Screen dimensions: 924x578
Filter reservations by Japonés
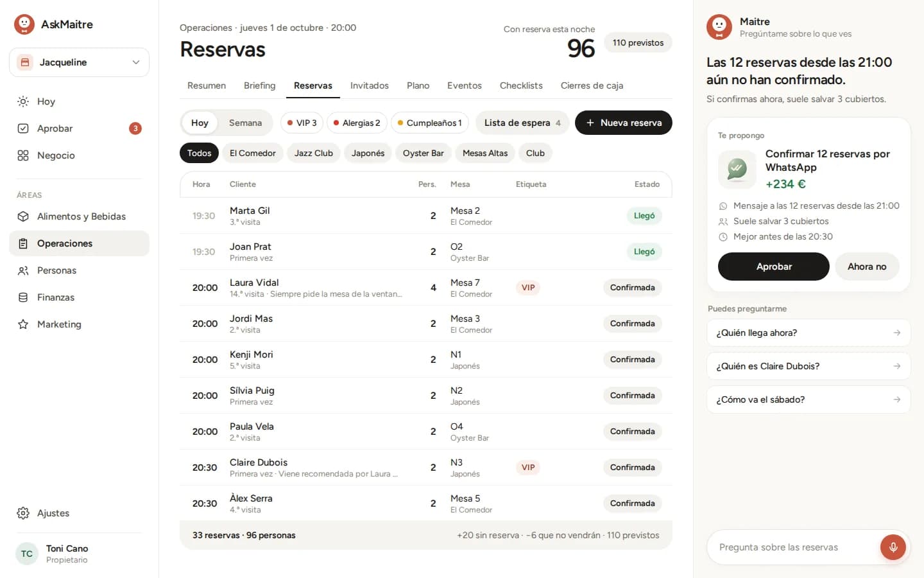(x=368, y=153)
